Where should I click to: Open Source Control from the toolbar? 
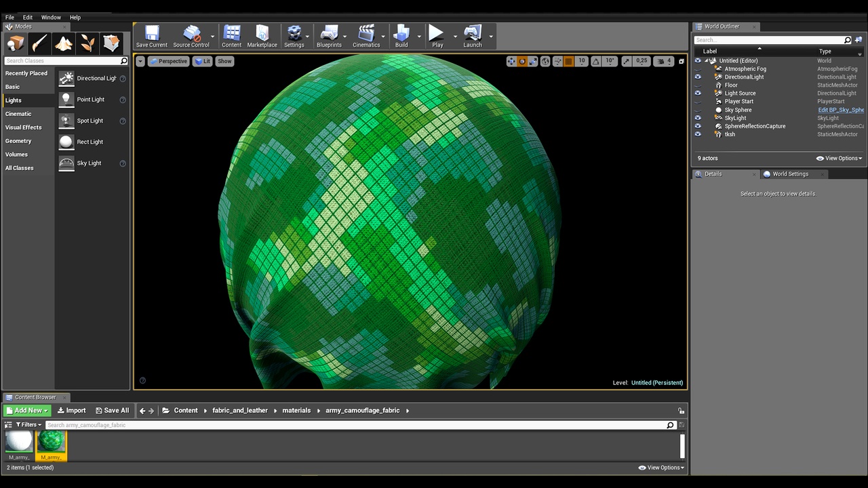tap(191, 37)
